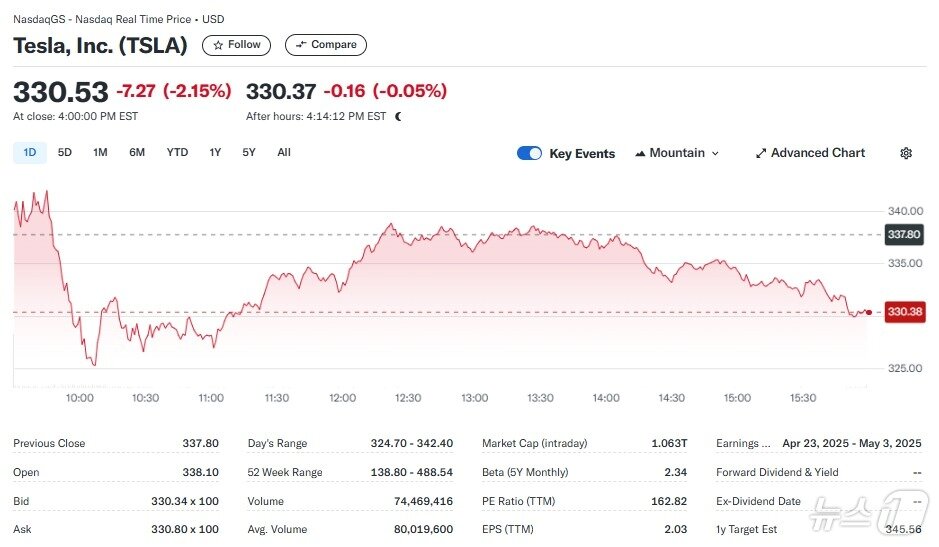Click the Mountain chart type icon
This screenshot has width=939, height=547.
tap(640, 153)
